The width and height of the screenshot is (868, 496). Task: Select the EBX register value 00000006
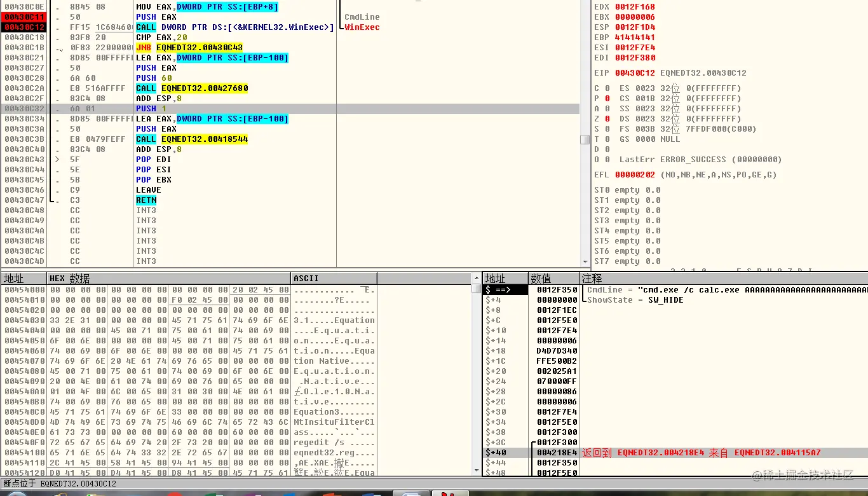tap(635, 17)
